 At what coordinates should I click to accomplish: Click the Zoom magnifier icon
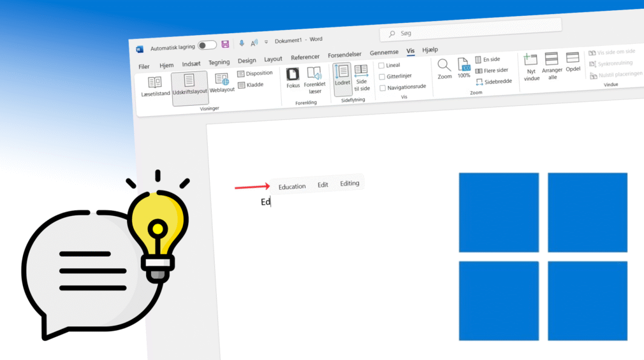click(x=444, y=65)
